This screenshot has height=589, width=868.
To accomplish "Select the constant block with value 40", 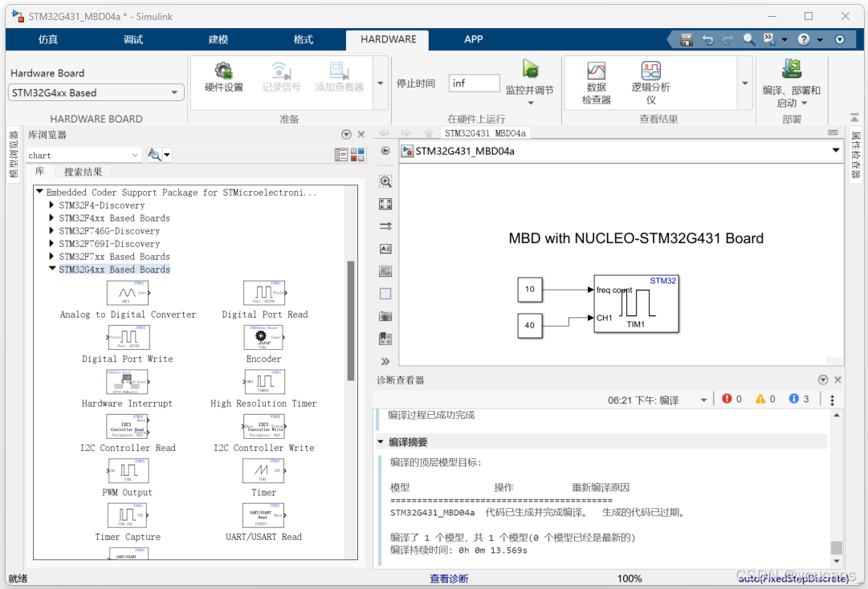I will (x=530, y=325).
